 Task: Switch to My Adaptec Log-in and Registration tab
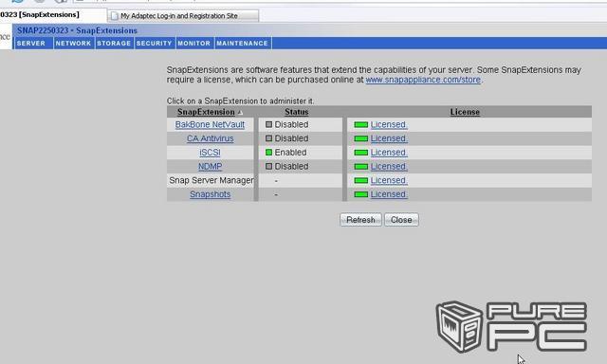click(183, 16)
